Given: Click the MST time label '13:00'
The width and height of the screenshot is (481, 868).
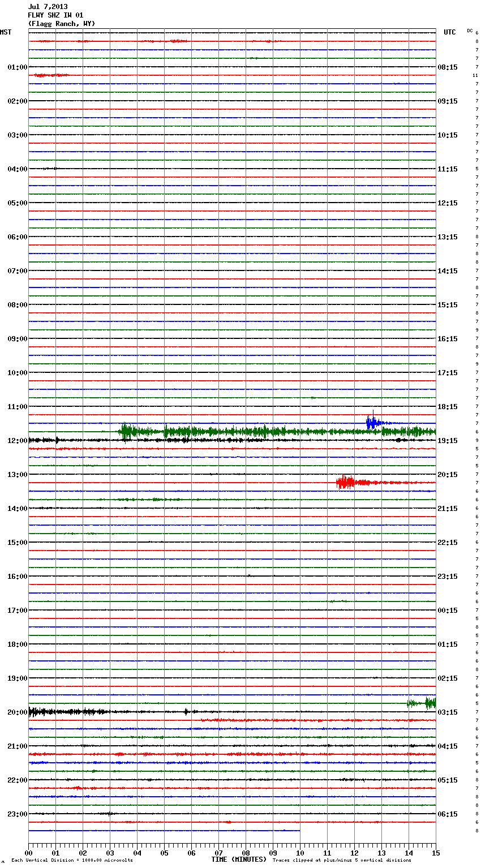Looking at the screenshot, I should point(18,475).
